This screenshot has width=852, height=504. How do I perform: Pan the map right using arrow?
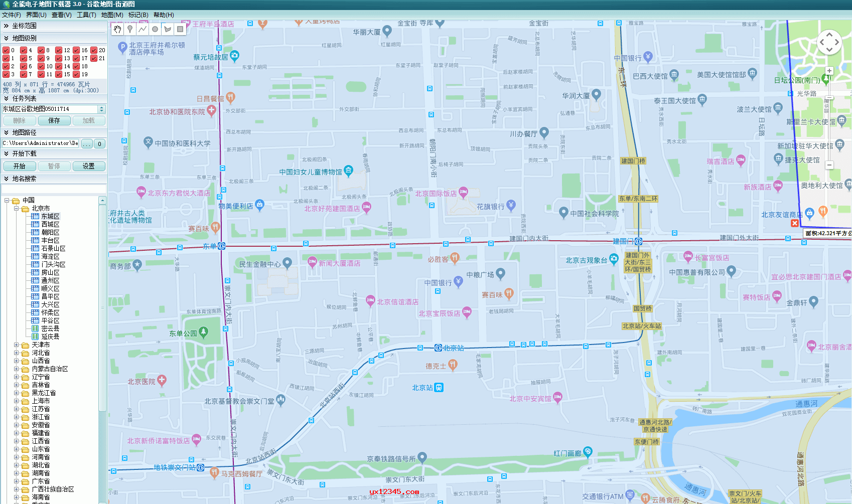pos(837,42)
